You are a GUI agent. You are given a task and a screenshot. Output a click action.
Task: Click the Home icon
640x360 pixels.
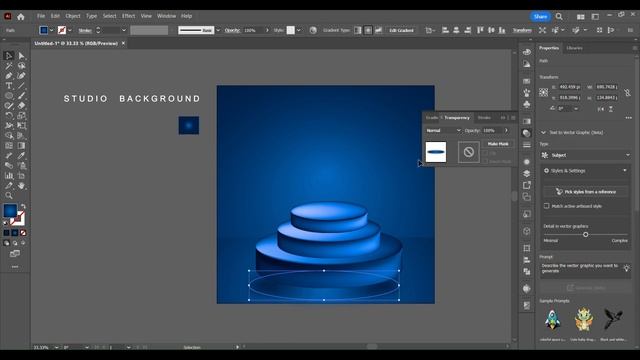[x=21, y=16]
